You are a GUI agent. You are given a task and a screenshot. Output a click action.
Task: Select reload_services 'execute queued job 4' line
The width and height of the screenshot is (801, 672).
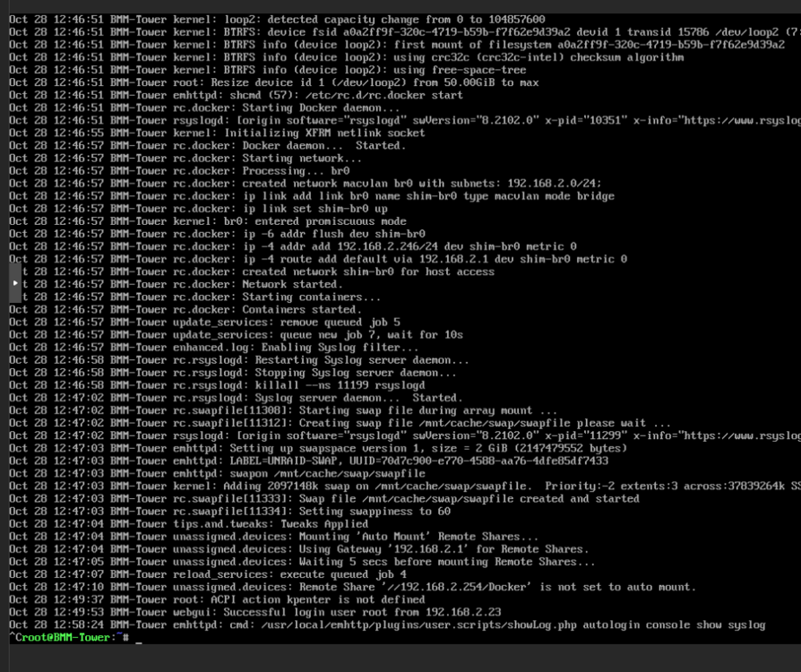pos(207,573)
